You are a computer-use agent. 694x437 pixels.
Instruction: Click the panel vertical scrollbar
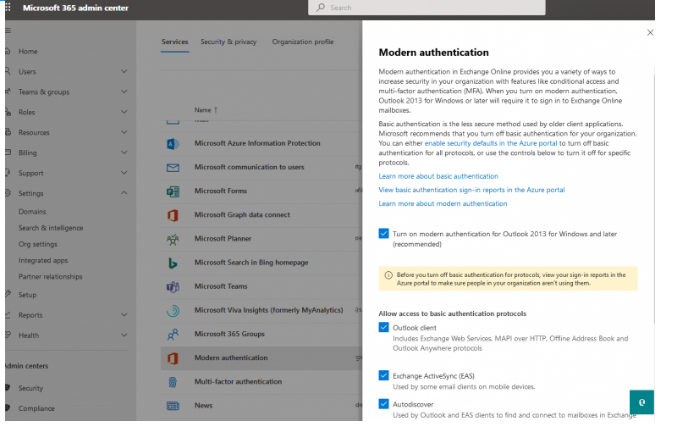click(654, 198)
